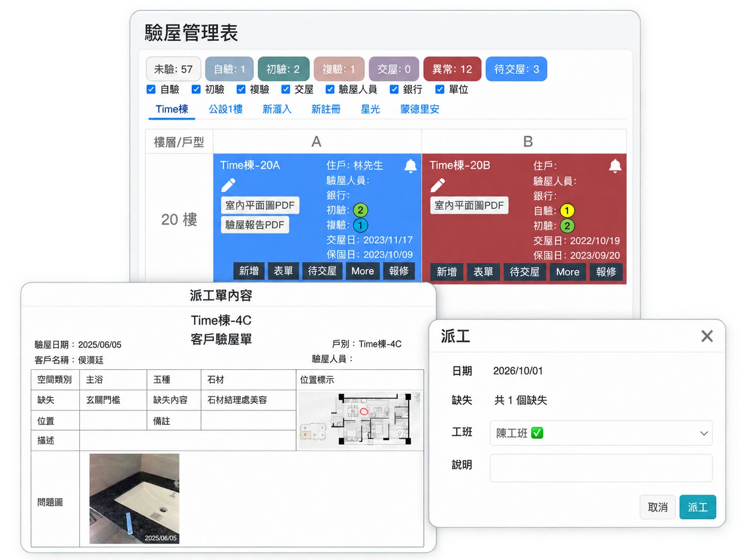Open More menu on Time棟-20B card
The height and width of the screenshot is (560, 747).
point(567,272)
